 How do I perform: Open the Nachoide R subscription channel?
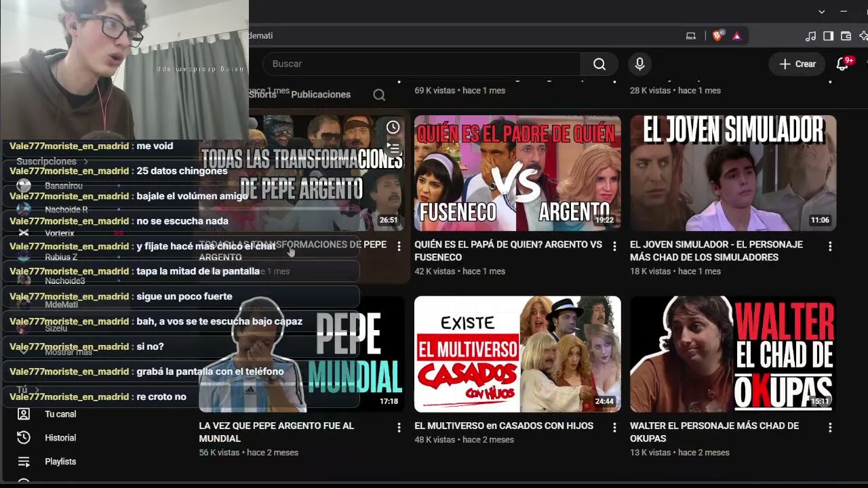click(66, 209)
